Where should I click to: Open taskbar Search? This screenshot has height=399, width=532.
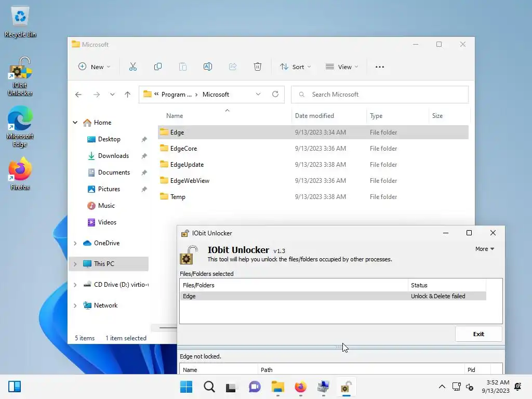pos(209,387)
